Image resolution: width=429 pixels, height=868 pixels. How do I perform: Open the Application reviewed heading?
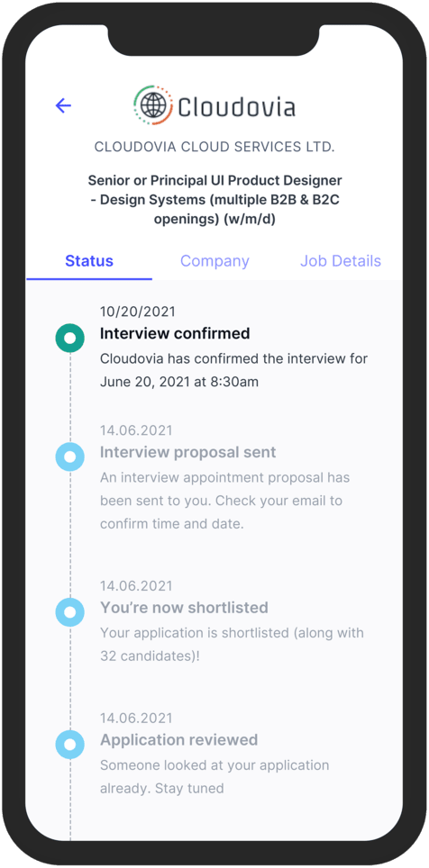179,740
